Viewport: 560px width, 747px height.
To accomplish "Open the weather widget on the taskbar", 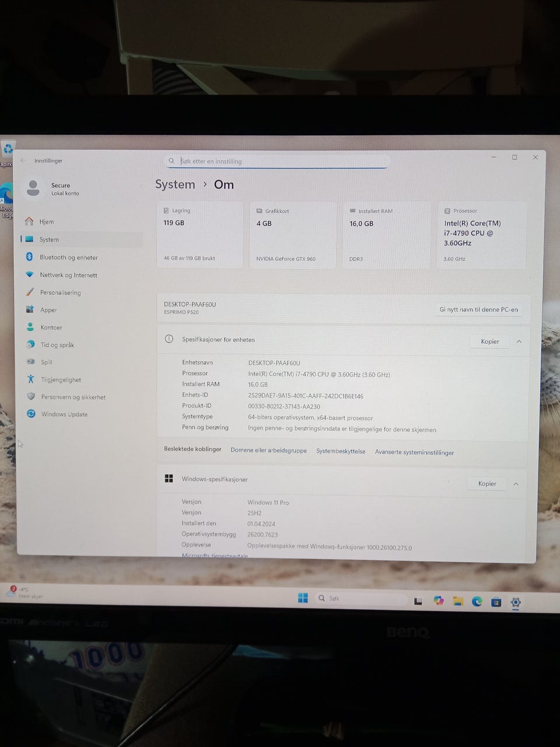I will click(24, 592).
